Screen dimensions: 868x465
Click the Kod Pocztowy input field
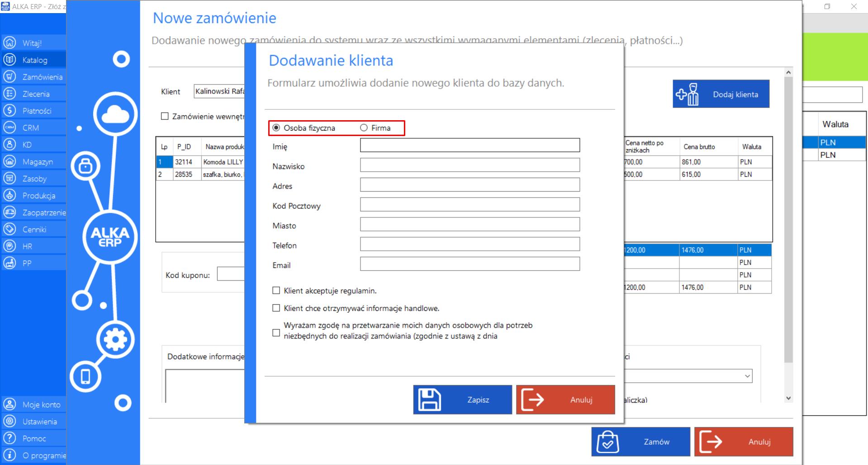(x=470, y=204)
